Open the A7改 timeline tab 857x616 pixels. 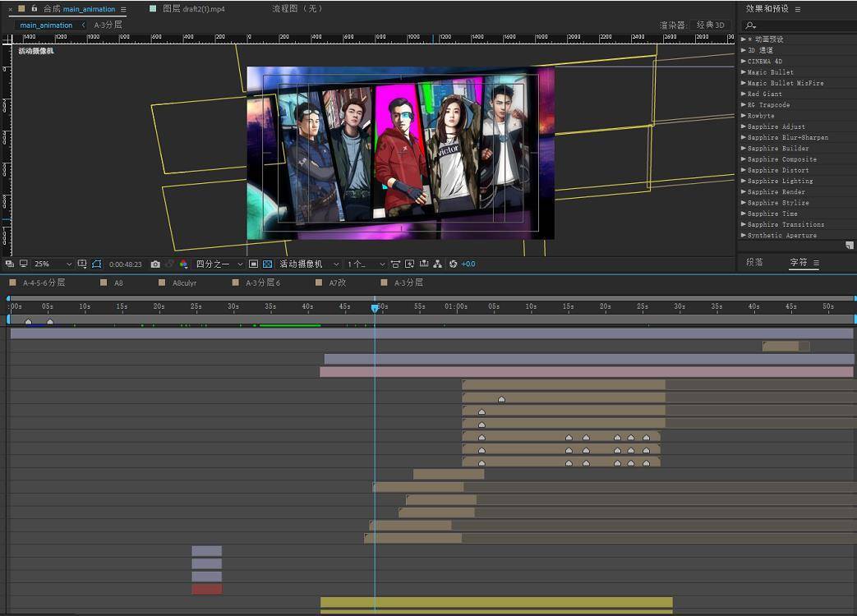[x=337, y=283]
